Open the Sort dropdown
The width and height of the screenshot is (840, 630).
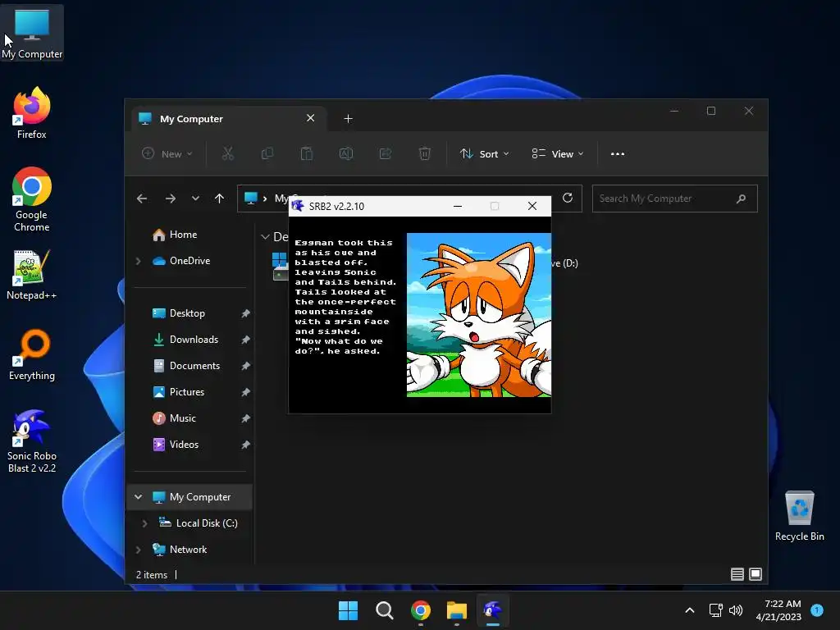[484, 153]
